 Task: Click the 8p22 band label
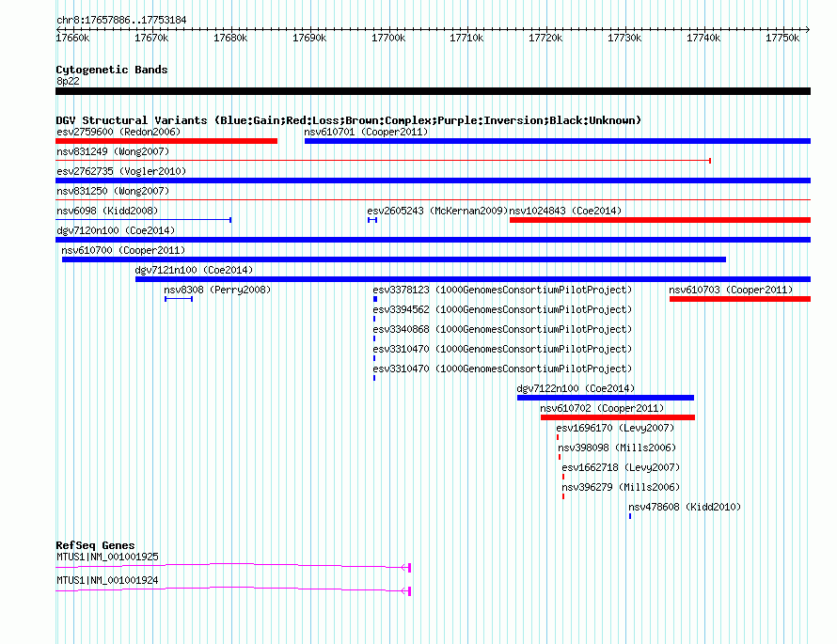coord(68,81)
